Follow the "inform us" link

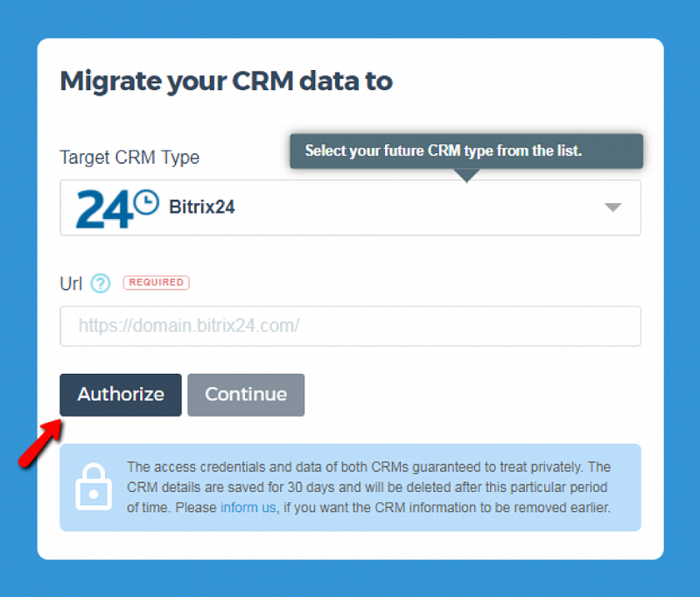pyautogui.click(x=248, y=507)
